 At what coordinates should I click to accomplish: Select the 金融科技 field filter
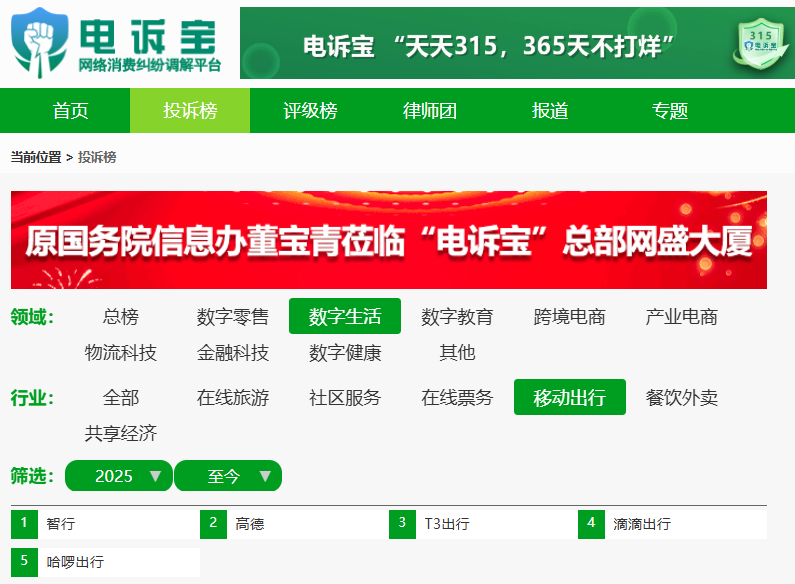pyautogui.click(x=233, y=352)
